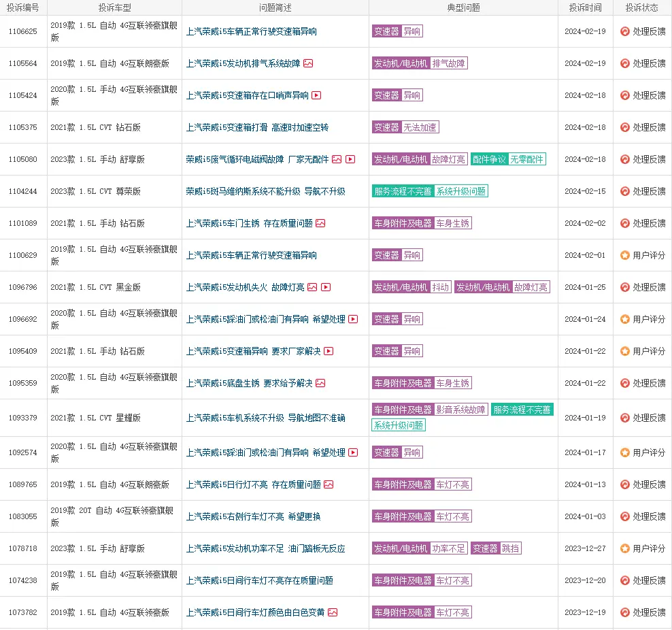Click red feedback status icon for 1093379
Screen dimensions: 672x630
pos(625,418)
